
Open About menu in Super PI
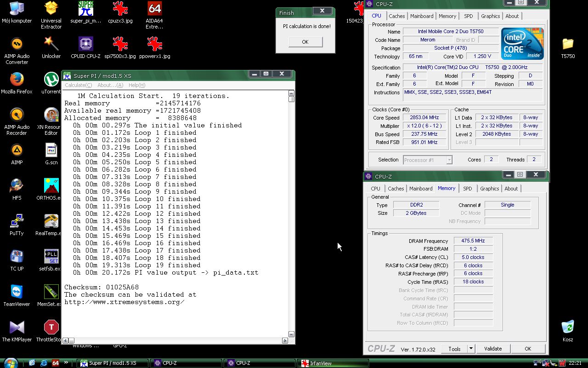pyautogui.click(x=110, y=85)
